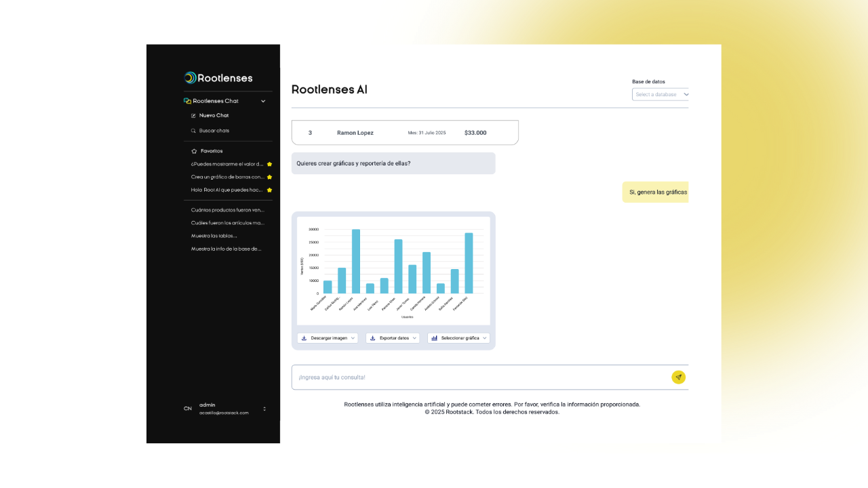Send the query using the yellow paper-plane icon
The image size is (868, 488).
(x=678, y=377)
